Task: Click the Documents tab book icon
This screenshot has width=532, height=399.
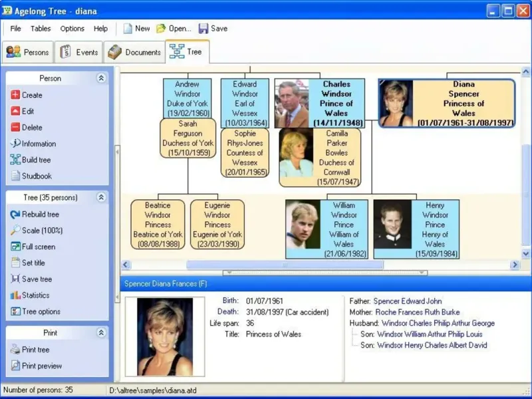Action: point(114,52)
